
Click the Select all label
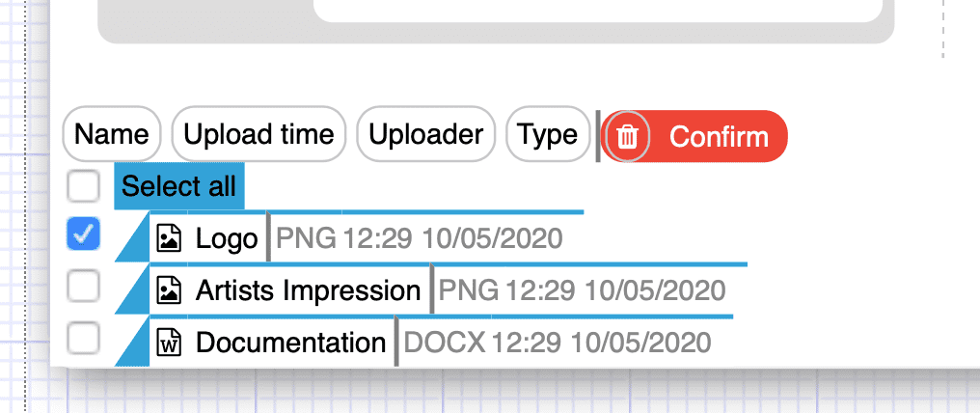click(x=178, y=186)
